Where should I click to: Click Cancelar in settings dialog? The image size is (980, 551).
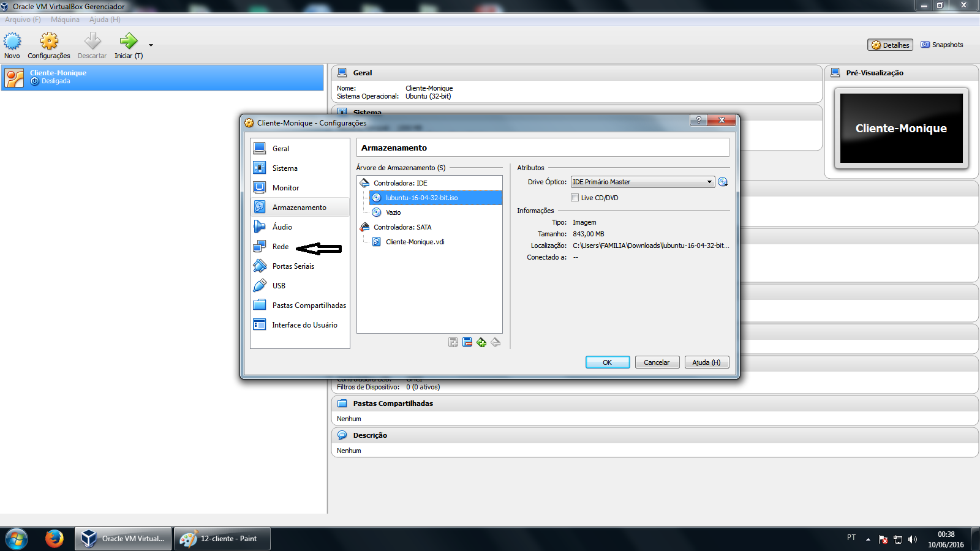point(657,362)
